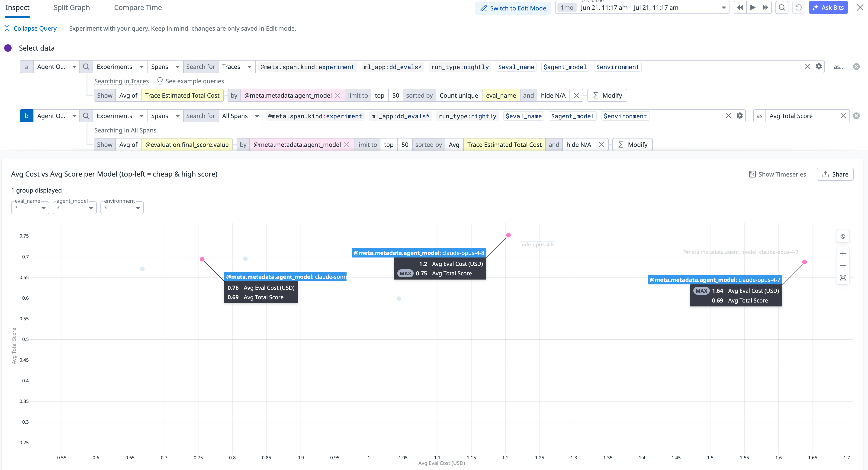
Task: Remove agent_model group-by in query a
Action: click(x=338, y=96)
